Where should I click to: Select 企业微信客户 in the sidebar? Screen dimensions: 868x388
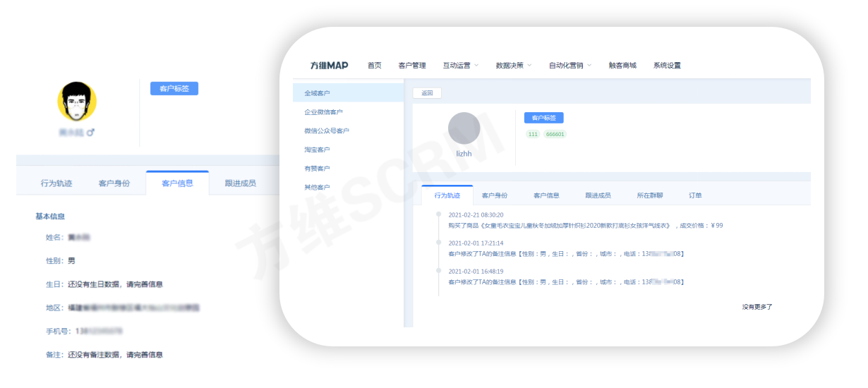click(x=323, y=112)
